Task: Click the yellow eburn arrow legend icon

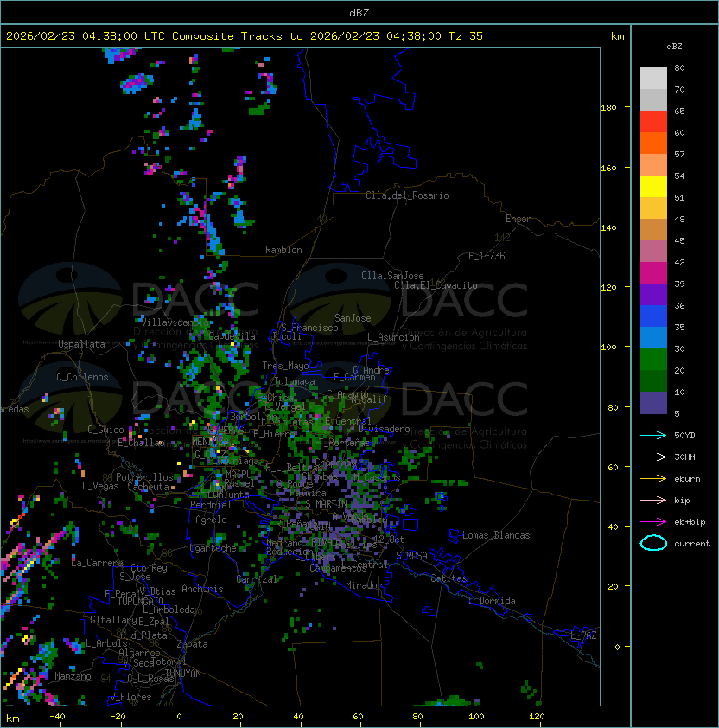Action: 653,479
